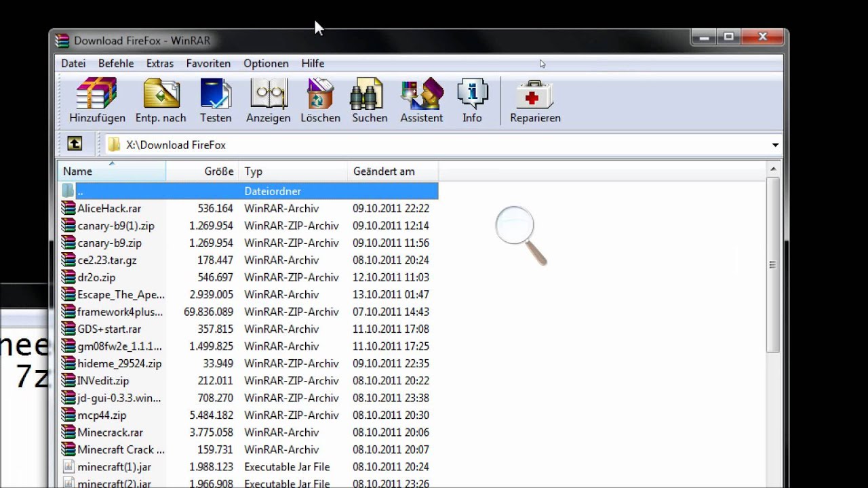
Task: Click the 11.10.2011 17:25 date
Action: click(x=391, y=346)
